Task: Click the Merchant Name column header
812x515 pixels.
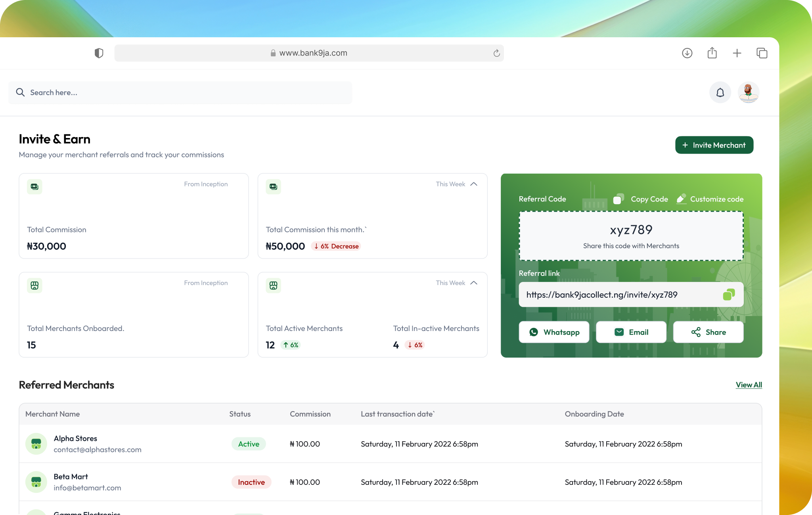Action: point(52,414)
